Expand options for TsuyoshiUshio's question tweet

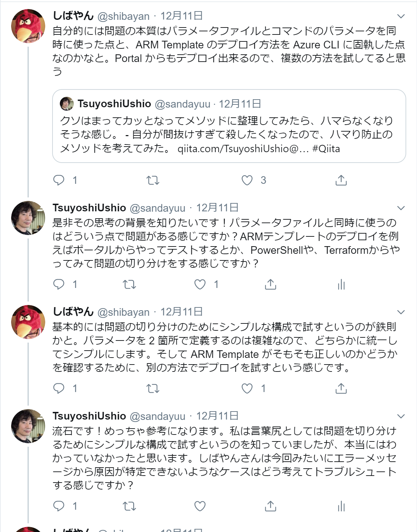[x=400, y=207]
